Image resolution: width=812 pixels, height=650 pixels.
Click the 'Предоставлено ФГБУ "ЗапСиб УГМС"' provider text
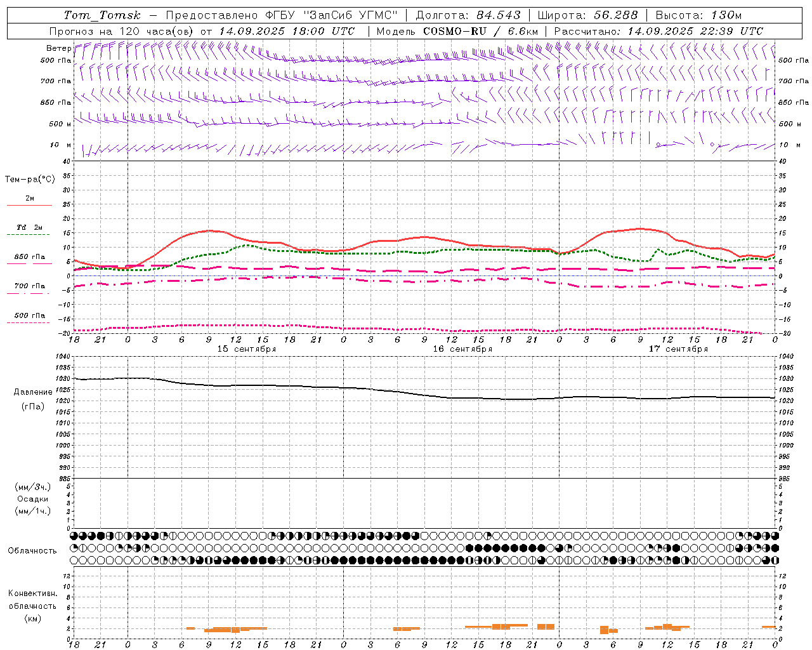tap(282, 15)
